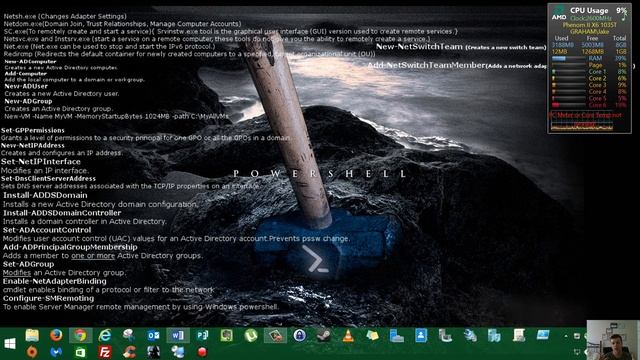
Task: Launch VLC media player cone icon
Action: point(348,336)
